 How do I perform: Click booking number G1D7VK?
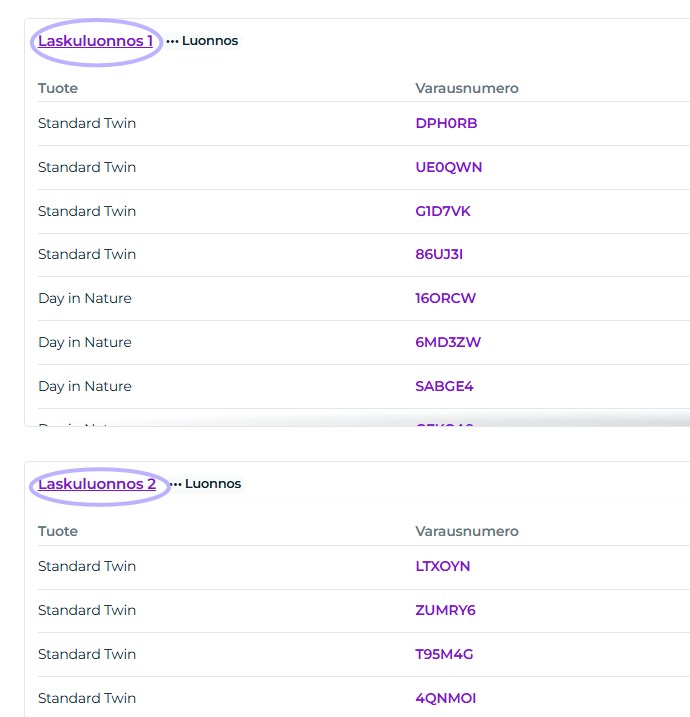(x=443, y=211)
